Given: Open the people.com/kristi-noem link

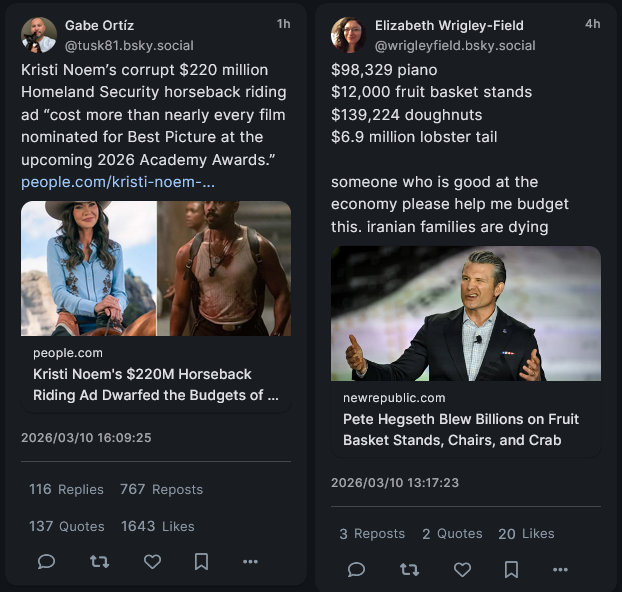Looking at the screenshot, I should pos(118,182).
